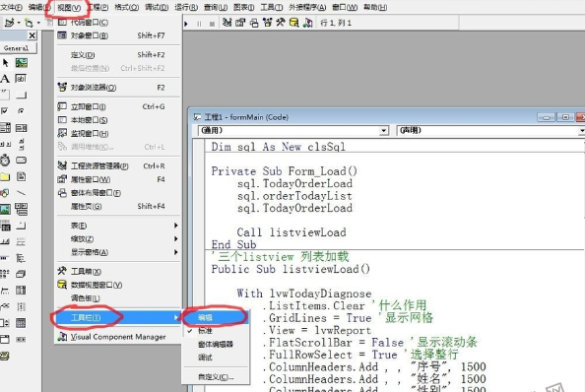Select the FileListBox control tool
Image resolution: width=585 pixels, height=392 pixels.
[21, 176]
